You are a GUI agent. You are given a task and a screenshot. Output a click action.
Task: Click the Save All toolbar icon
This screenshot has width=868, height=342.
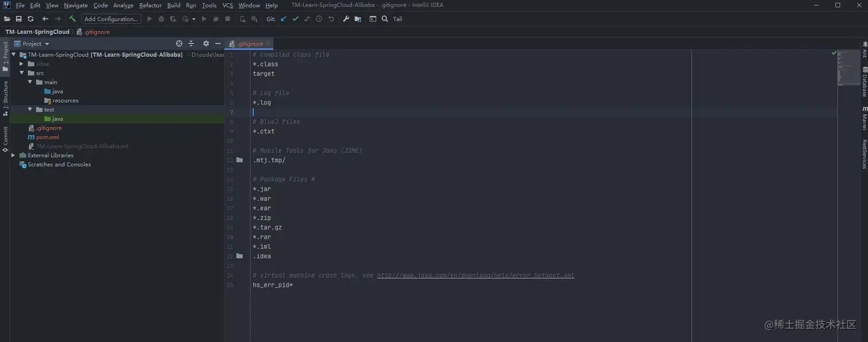click(18, 19)
